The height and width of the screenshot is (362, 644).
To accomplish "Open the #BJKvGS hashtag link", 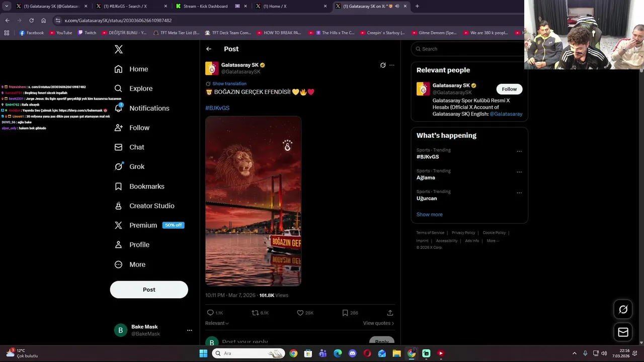I will [217, 108].
